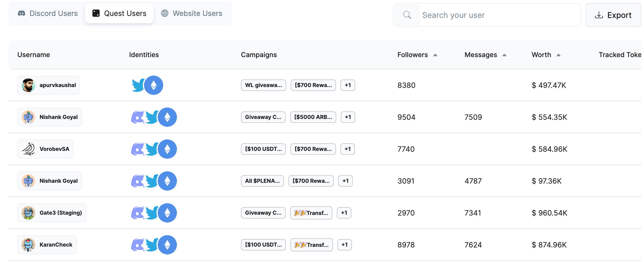This screenshot has width=644, height=262.
Task: Expand KaranCheck's +1 more campaigns
Action: 345,245
